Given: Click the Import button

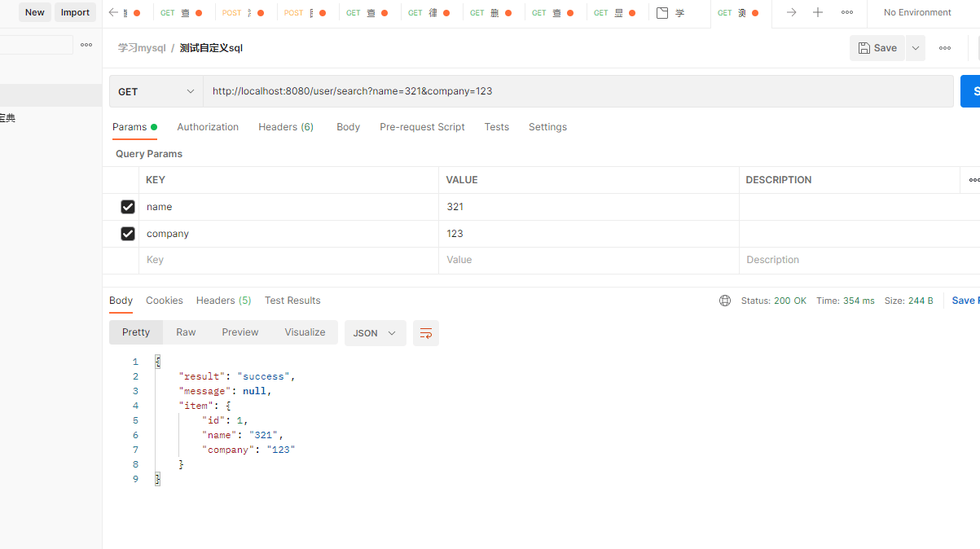Looking at the screenshot, I should point(75,12).
